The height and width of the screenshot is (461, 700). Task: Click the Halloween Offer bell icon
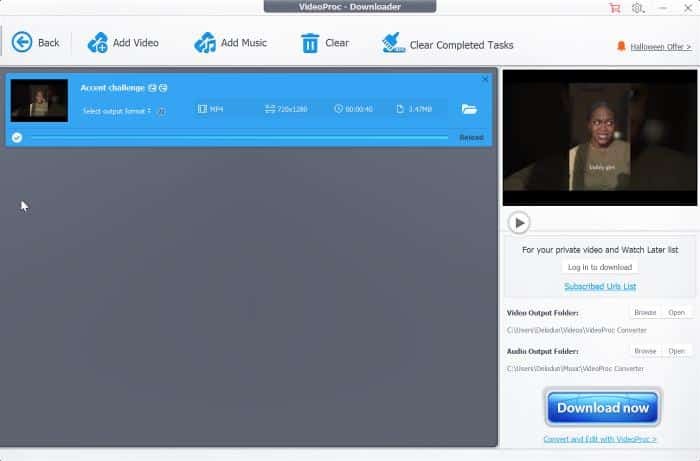click(621, 46)
